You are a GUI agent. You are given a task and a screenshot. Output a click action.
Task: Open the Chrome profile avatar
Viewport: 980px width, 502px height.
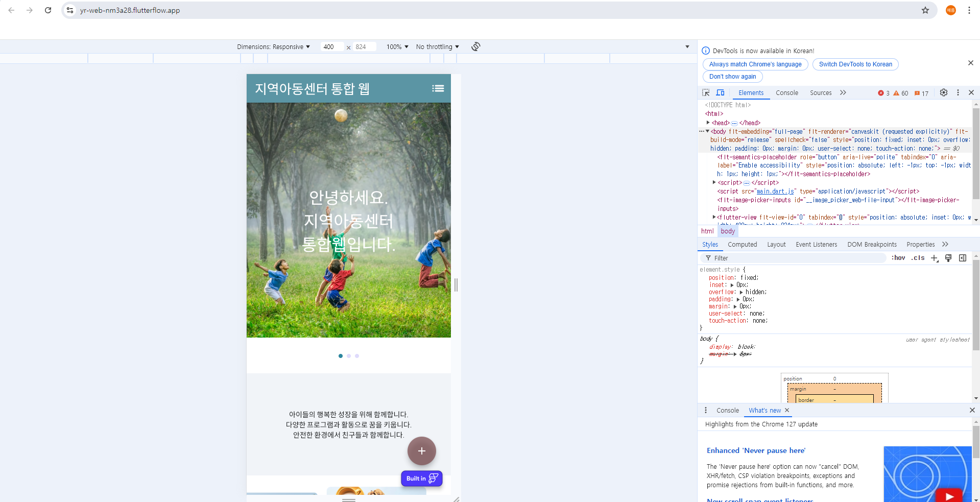click(x=951, y=10)
